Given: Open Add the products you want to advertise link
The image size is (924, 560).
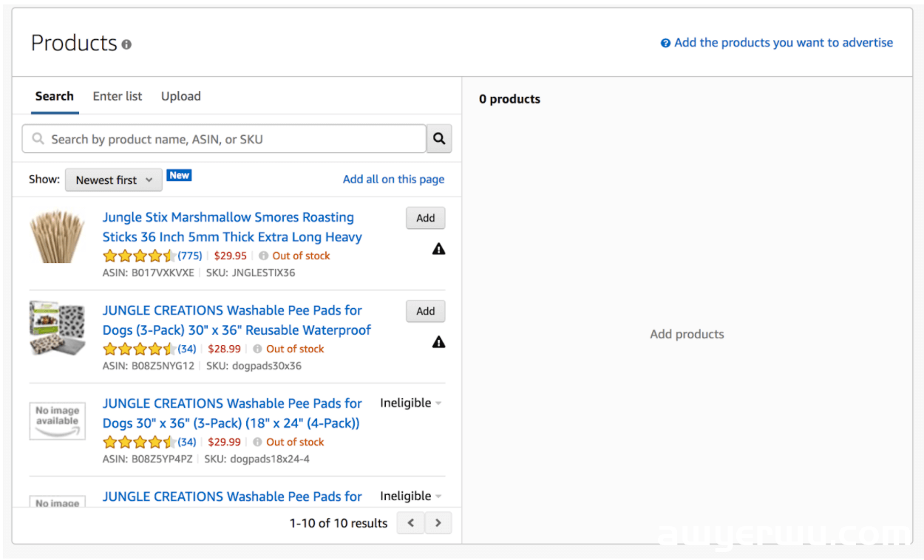Looking at the screenshot, I should click(x=784, y=43).
